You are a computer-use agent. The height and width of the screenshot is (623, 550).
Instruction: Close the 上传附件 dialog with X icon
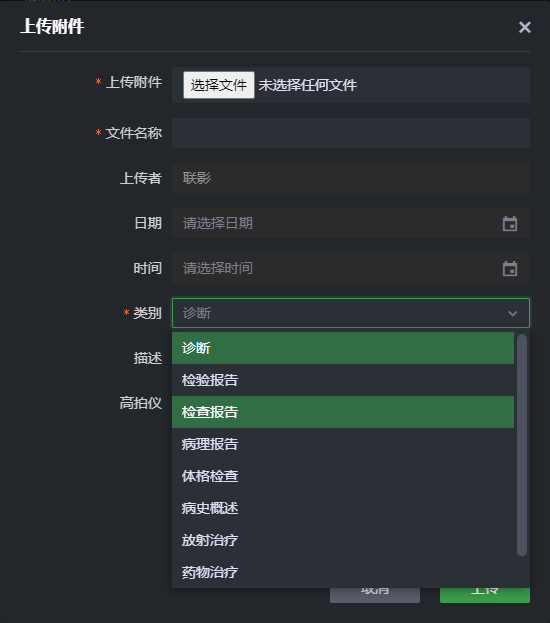pos(525,27)
